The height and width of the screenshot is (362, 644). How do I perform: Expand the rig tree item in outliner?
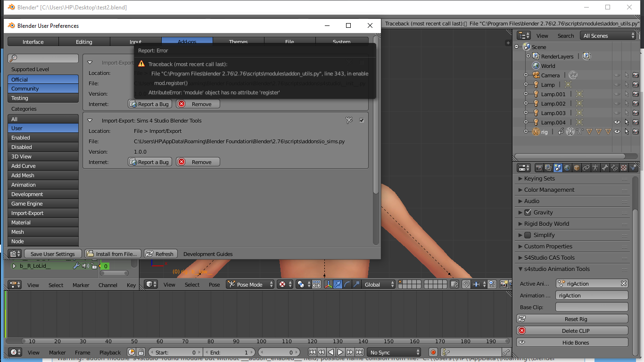tap(526, 132)
